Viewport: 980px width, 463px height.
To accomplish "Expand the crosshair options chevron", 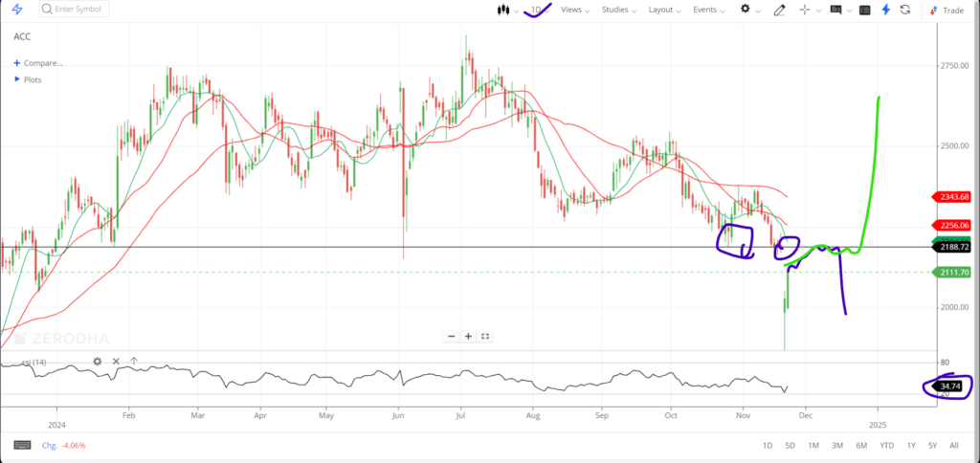I will [818, 11].
